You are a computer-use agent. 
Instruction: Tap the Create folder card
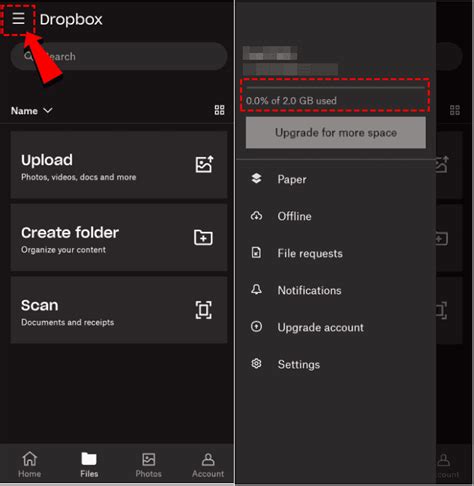(119, 237)
